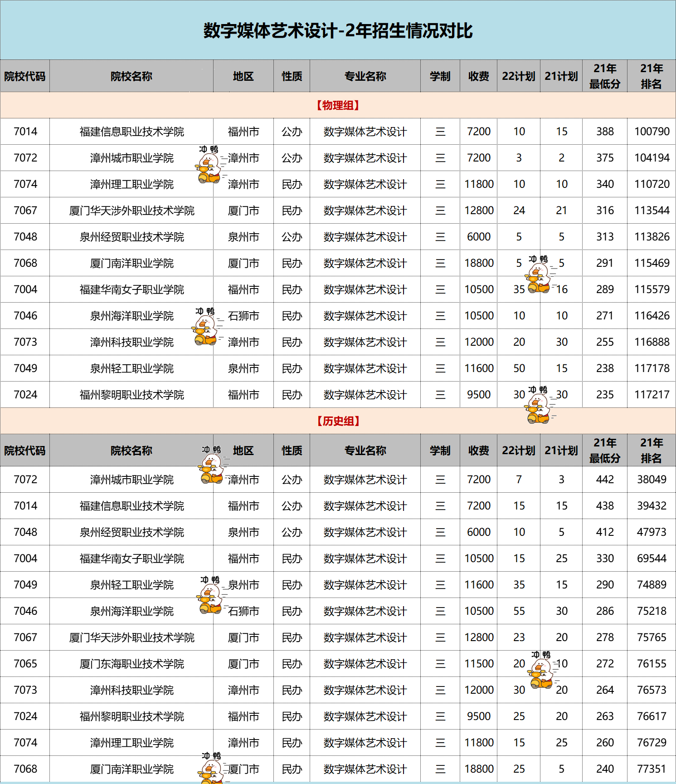Click minimum score 438

pyautogui.click(x=605, y=506)
